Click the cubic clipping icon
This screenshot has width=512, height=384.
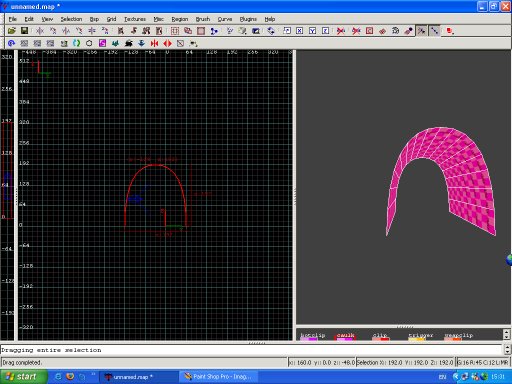[x=395, y=31]
